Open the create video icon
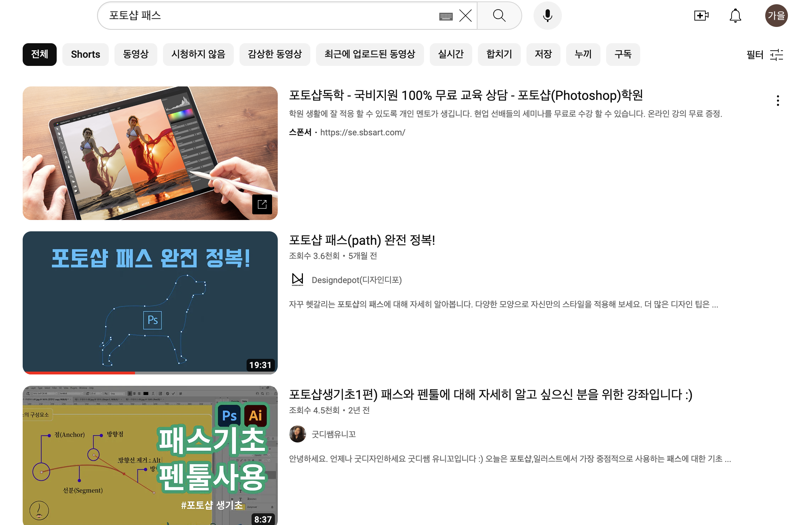This screenshot has height=525, width=812. pyautogui.click(x=701, y=16)
